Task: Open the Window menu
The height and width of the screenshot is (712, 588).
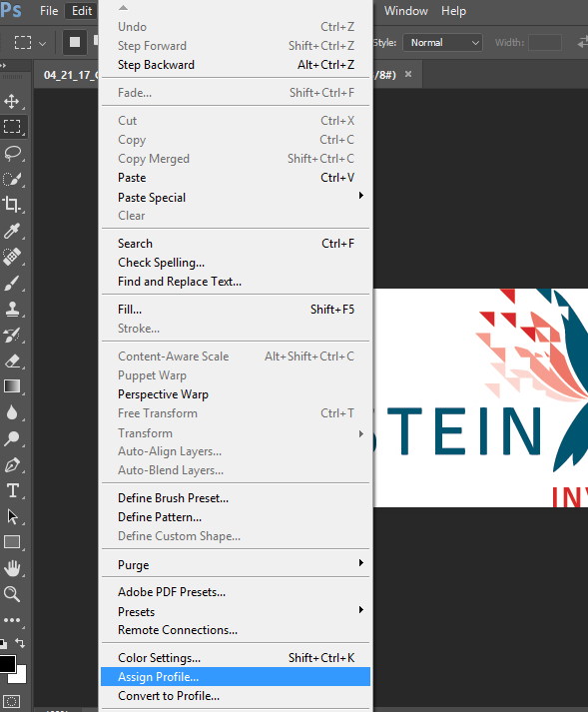Action: (406, 11)
